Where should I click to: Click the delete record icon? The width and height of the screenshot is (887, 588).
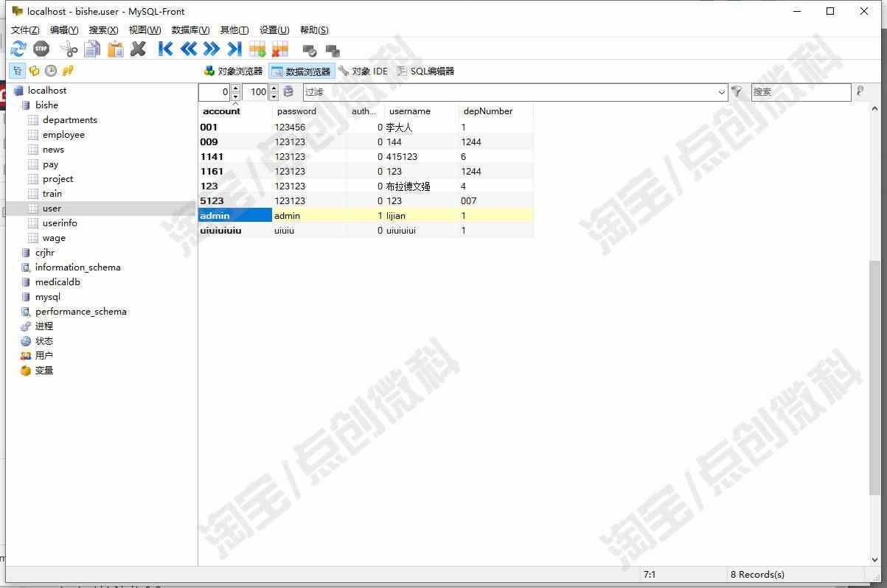coord(280,49)
